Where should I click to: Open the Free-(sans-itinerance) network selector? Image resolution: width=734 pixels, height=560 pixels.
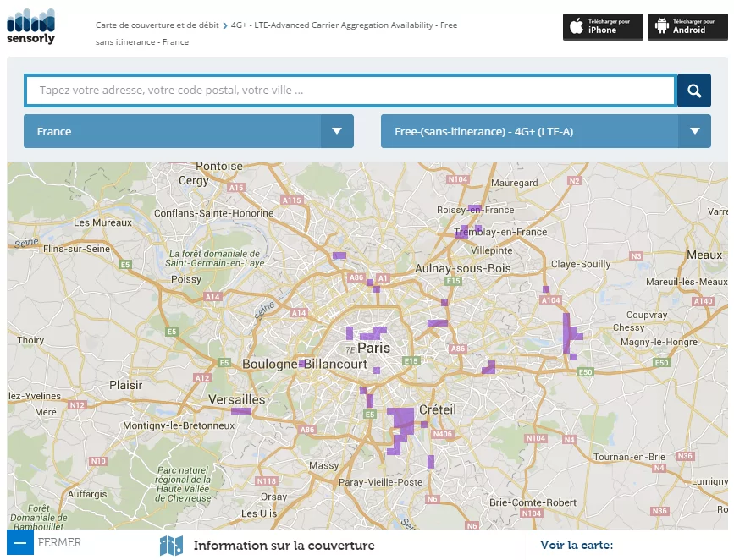tap(530, 131)
